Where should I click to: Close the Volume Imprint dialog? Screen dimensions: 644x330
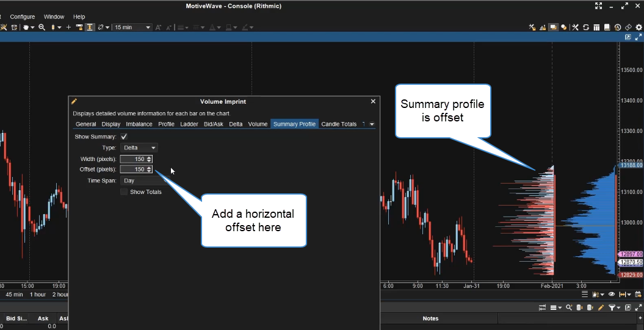coord(373,102)
